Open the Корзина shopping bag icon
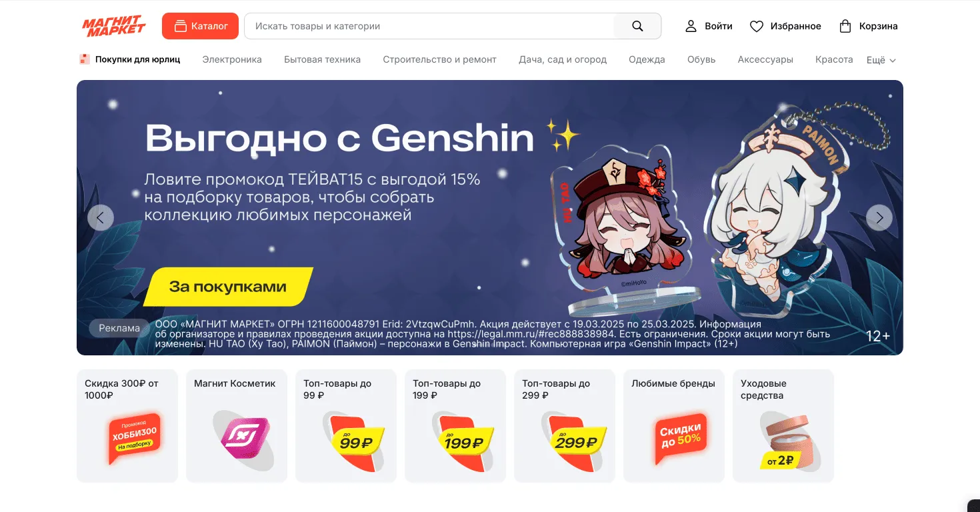980x512 pixels. tap(845, 26)
